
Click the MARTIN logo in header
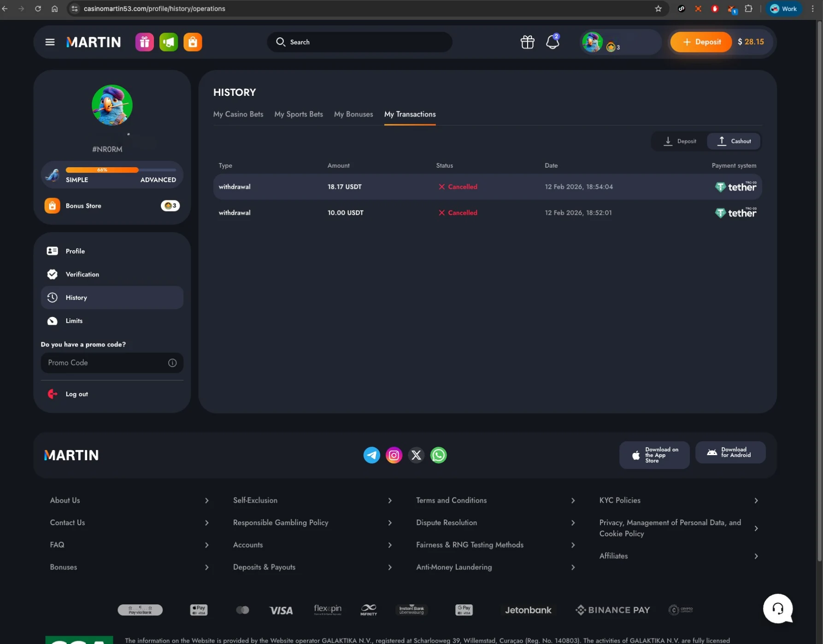(x=94, y=42)
